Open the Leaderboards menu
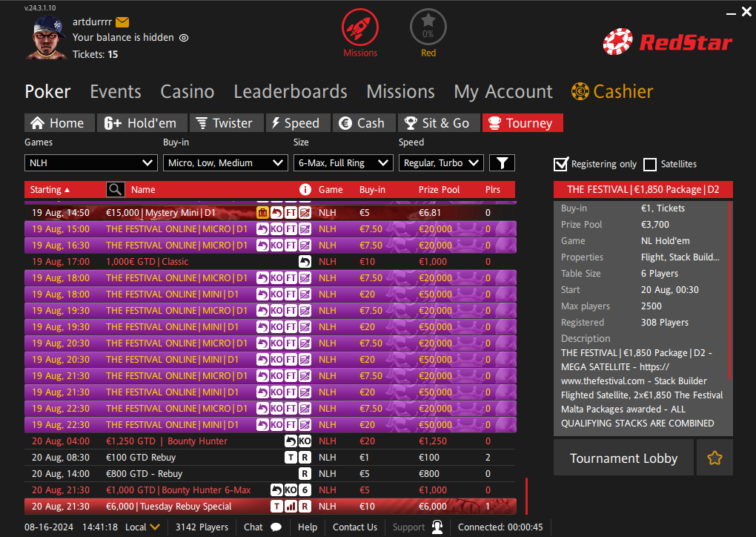 click(x=291, y=92)
